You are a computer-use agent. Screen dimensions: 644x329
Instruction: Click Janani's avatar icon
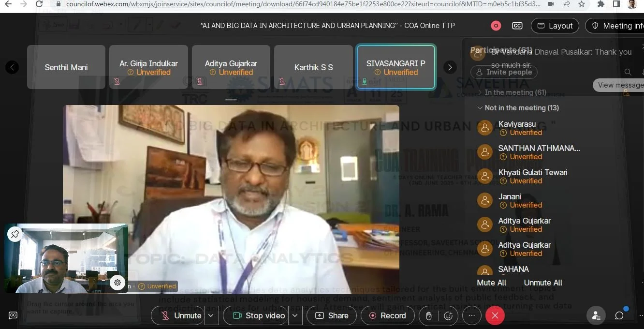click(x=485, y=200)
